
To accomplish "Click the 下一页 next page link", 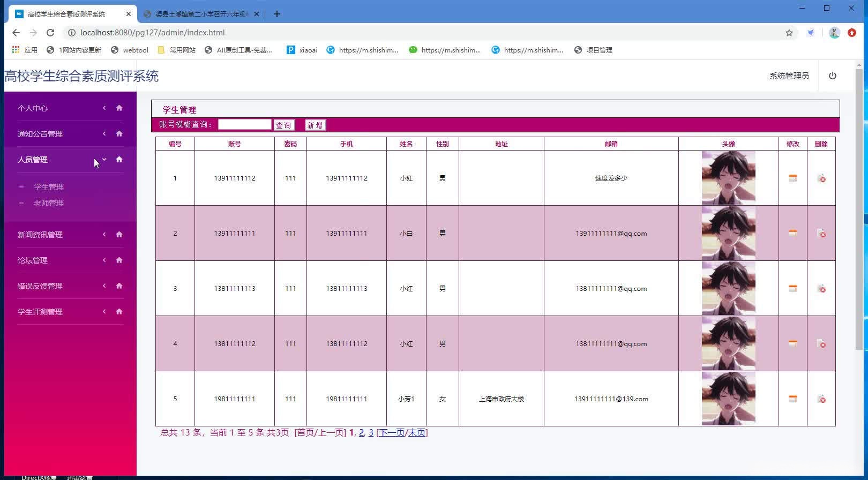I will coord(392,433).
